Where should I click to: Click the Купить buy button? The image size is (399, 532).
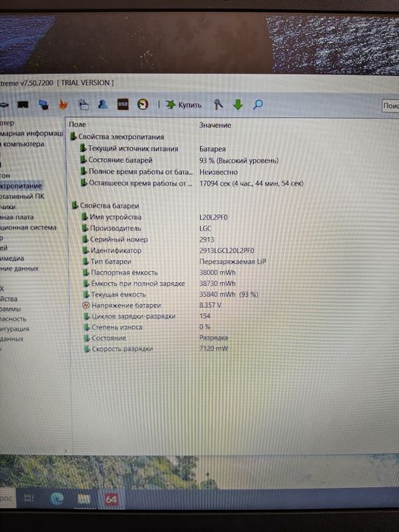click(x=184, y=105)
